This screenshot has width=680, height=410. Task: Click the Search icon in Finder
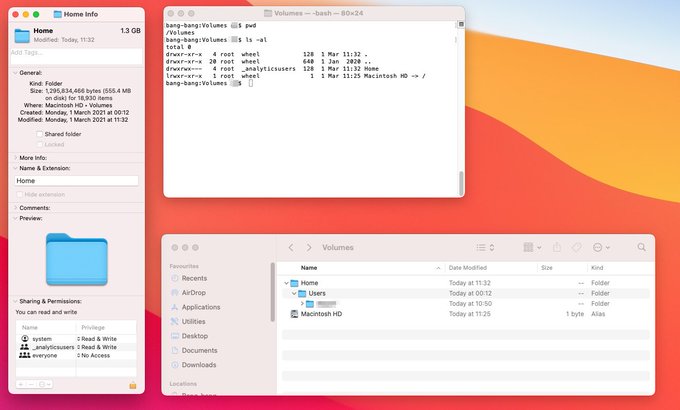click(641, 247)
